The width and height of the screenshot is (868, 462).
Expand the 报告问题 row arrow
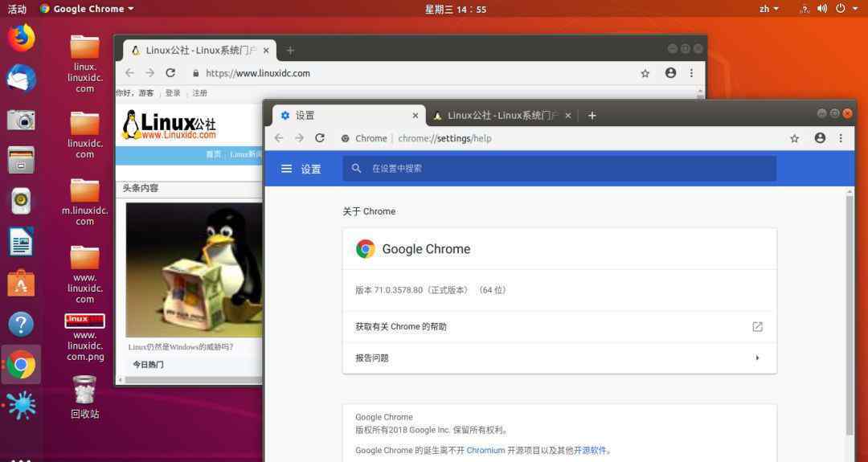(757, 358)
